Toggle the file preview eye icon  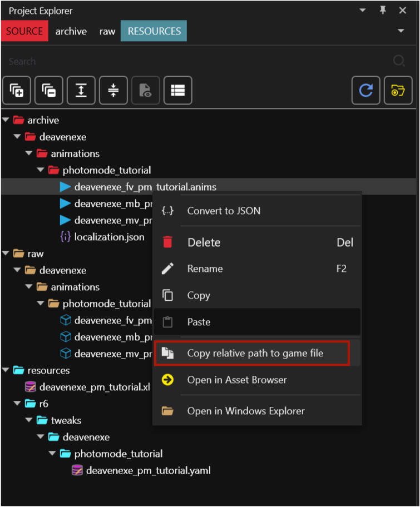pos(146,90)
